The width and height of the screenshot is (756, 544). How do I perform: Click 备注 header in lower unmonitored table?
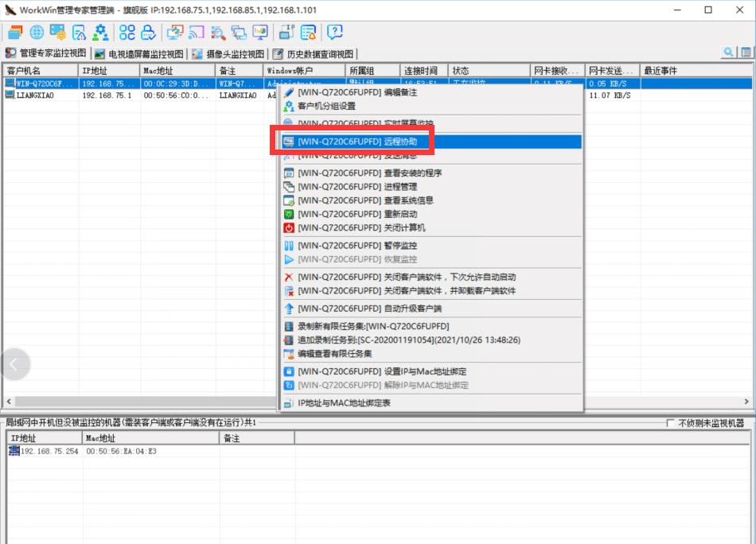click(256, 438)
